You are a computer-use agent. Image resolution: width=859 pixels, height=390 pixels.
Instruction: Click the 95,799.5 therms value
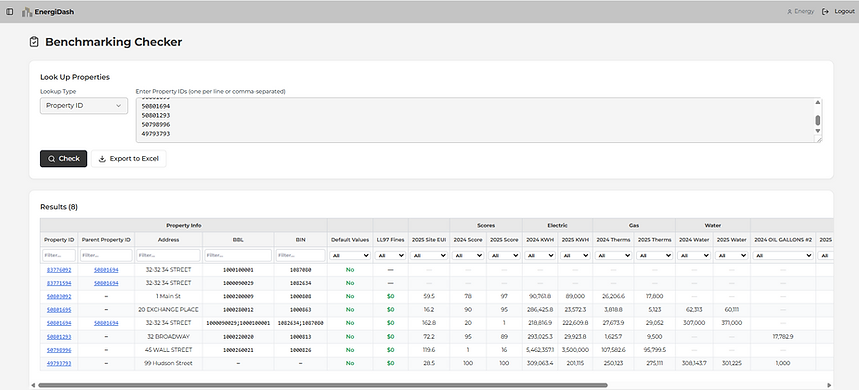click(655, 350)
